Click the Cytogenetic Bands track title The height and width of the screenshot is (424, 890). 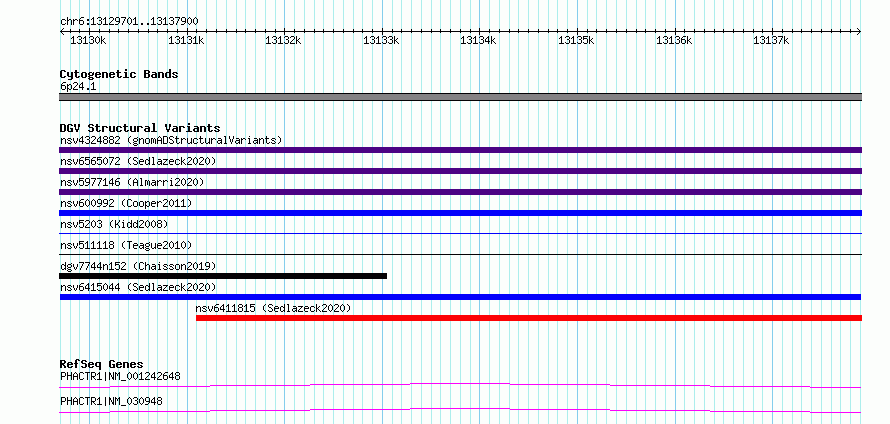coord(119,74)
